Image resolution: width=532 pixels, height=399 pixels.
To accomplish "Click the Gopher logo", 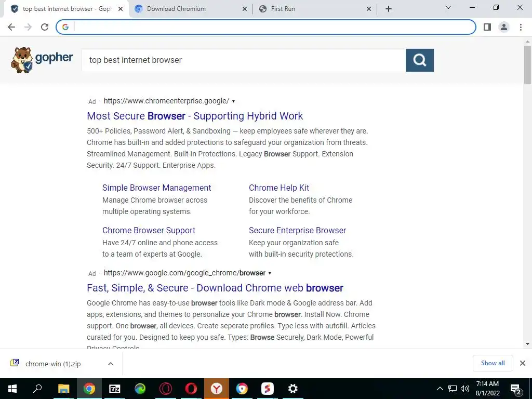I will coord(42,60).
